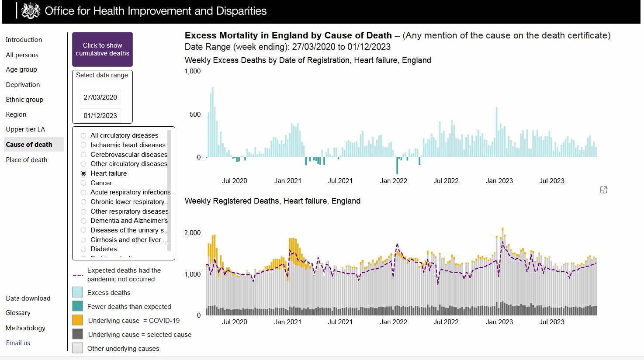Open the Introduction page
Image resolution: width=644 pixels, height=360 pixels.
24,40
